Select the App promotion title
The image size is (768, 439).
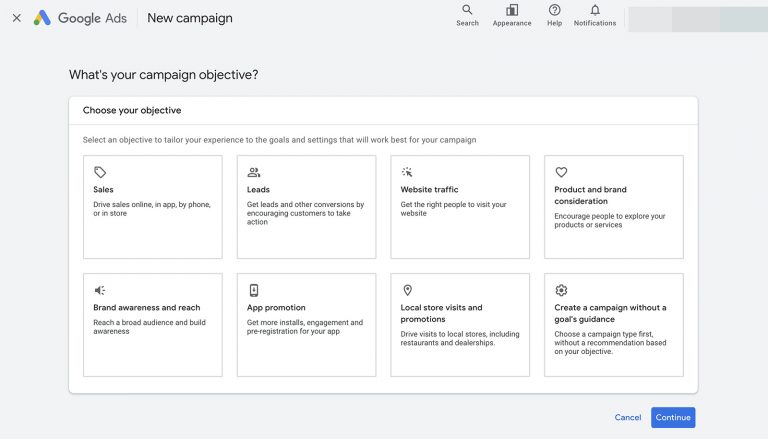tap(276, 308)
